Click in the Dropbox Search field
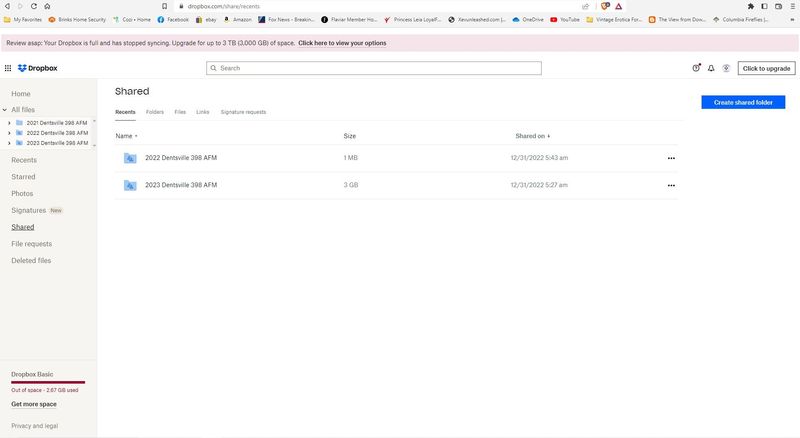Image resolution: width=800 pixels, height=438 pixels. point(373,68)
